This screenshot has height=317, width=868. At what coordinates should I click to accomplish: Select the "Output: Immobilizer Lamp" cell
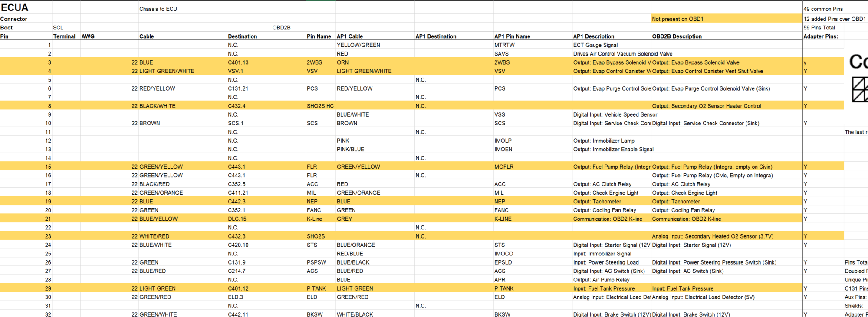(x=604, y=141)
